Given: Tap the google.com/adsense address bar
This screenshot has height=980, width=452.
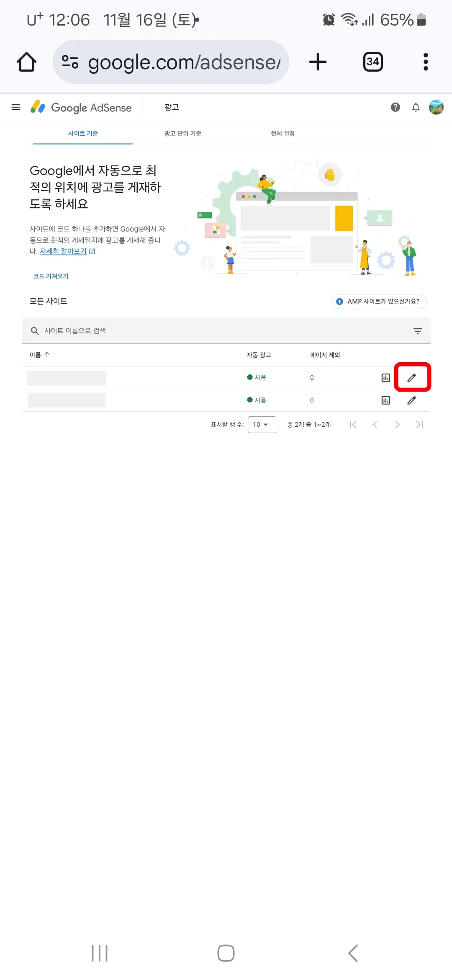Looking at the screenshot, I should [x=171, y=62].
